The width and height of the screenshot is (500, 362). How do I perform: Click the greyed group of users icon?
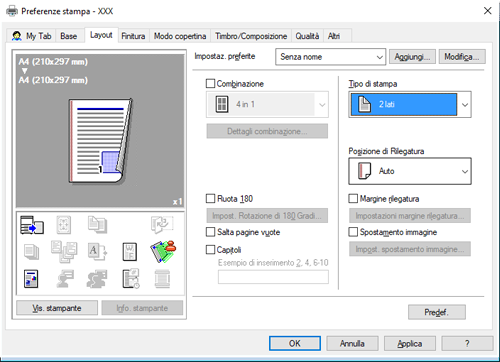(97, 279)
